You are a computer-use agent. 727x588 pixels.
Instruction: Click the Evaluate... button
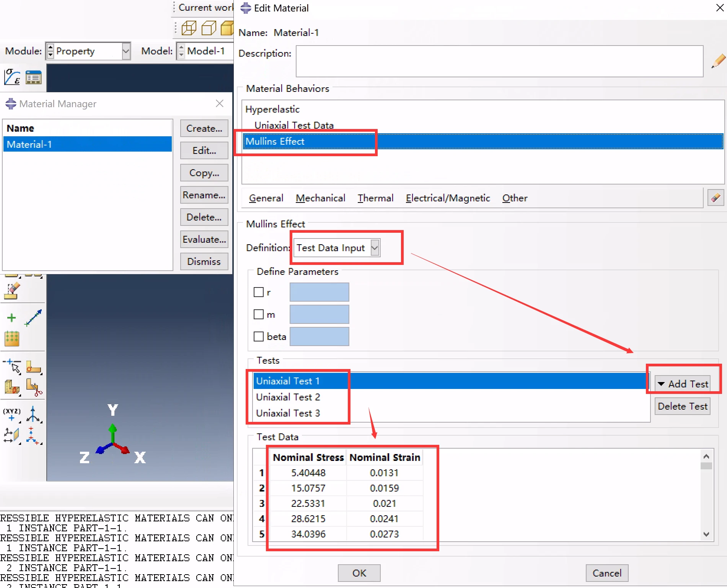[x=204, y=239]
